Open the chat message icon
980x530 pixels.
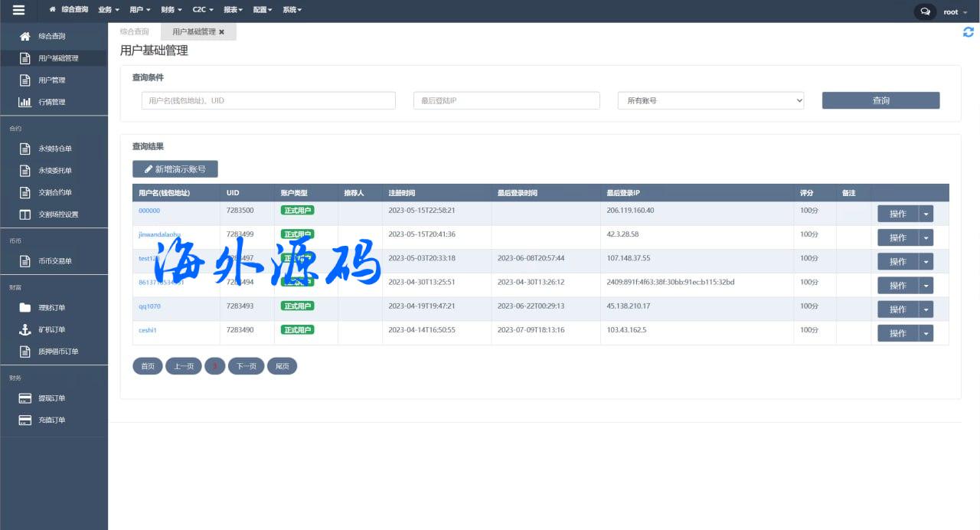click(925, 11)
